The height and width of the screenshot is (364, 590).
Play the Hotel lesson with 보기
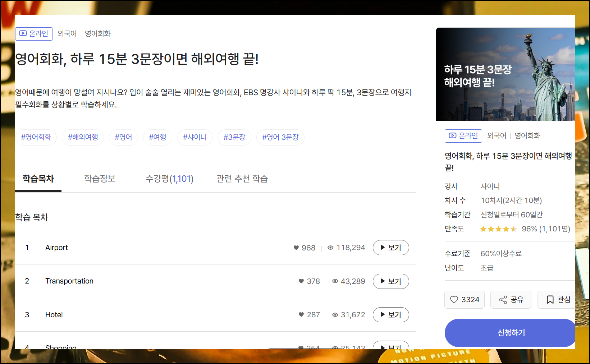point(391,315)
